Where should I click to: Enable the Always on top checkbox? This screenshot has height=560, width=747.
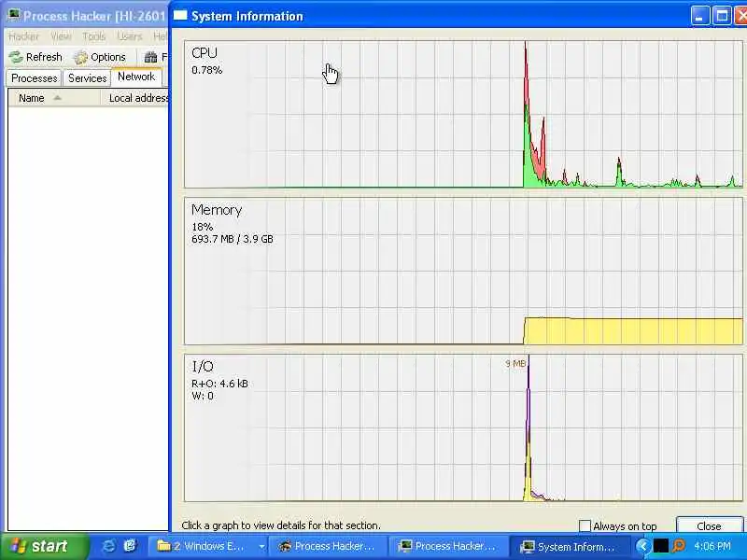pyautogui.click(x=585, y=525)
